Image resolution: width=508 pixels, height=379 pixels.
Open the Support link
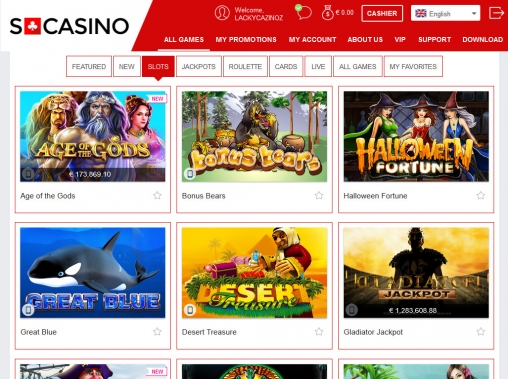pyautogui.click(x=435, y=40)
